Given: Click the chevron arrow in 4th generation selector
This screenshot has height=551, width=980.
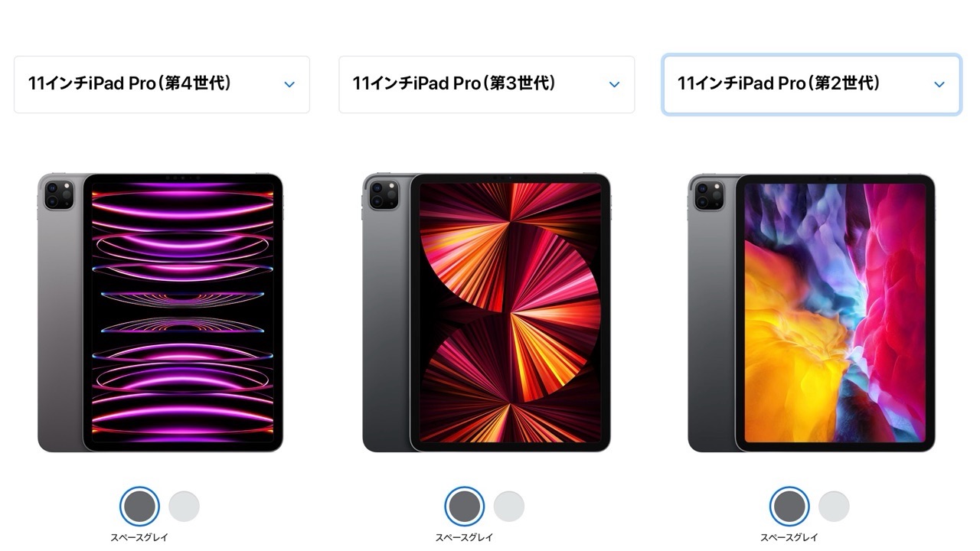Looking at the screenshot, I should pyautogui.click(x=289, y=84).
